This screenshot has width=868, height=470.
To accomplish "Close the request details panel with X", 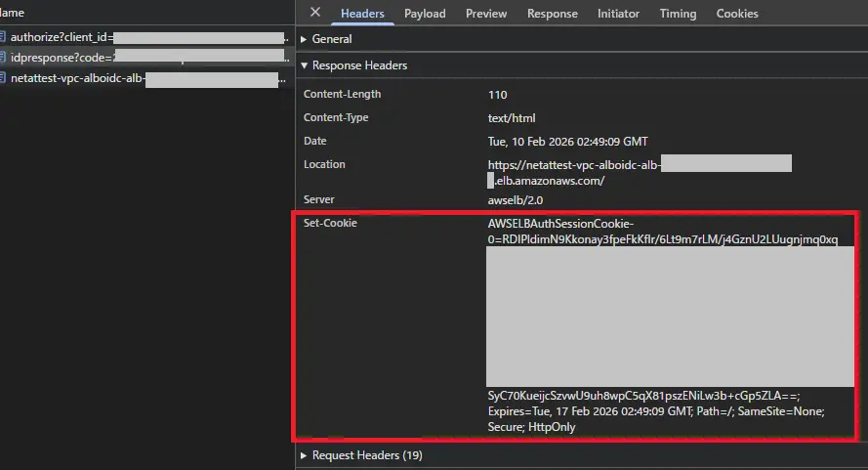I will click(x=314, y=13).
